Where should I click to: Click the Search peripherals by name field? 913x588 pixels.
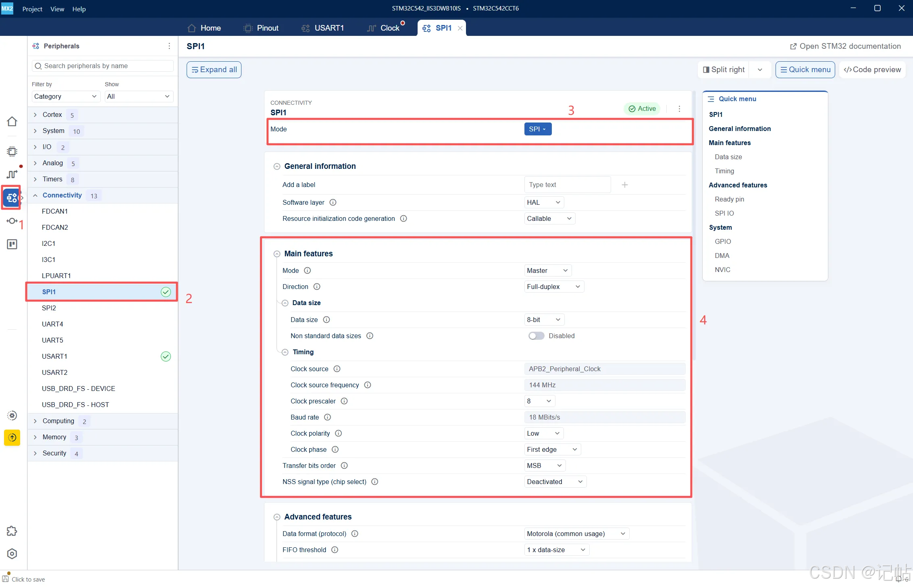pyautogui.click(x=102, y=66)
